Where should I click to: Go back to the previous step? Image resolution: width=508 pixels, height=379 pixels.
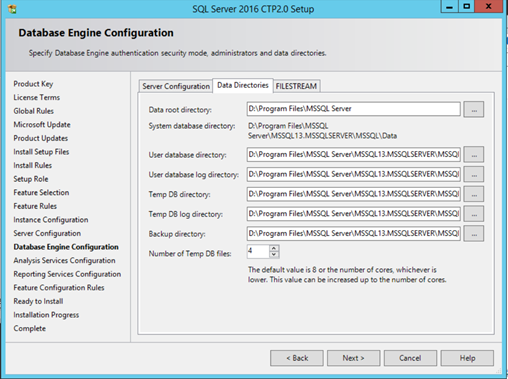point(297,358)
